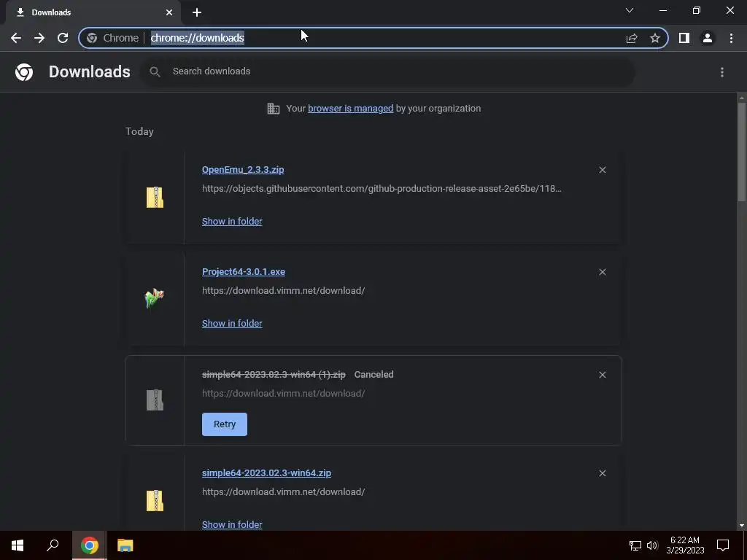747x560 pixels.
Task: Open the OpenEmu_2.3.3.zip file link
Action: coord(243,169)
